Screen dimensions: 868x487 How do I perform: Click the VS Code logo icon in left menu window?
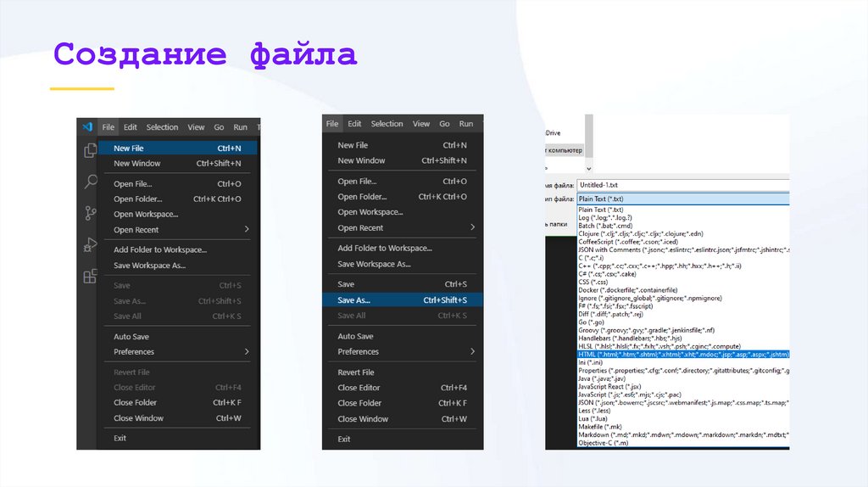(87, 127)
